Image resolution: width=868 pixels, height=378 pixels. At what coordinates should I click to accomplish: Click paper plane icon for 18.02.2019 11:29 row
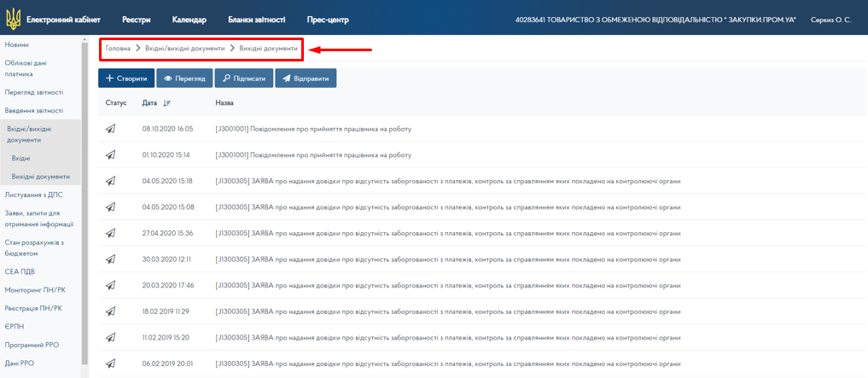click(110, 311)
